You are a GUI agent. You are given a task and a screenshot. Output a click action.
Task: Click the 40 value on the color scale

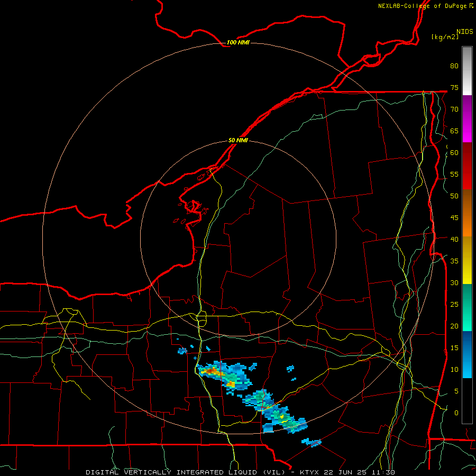coord(454,239)
